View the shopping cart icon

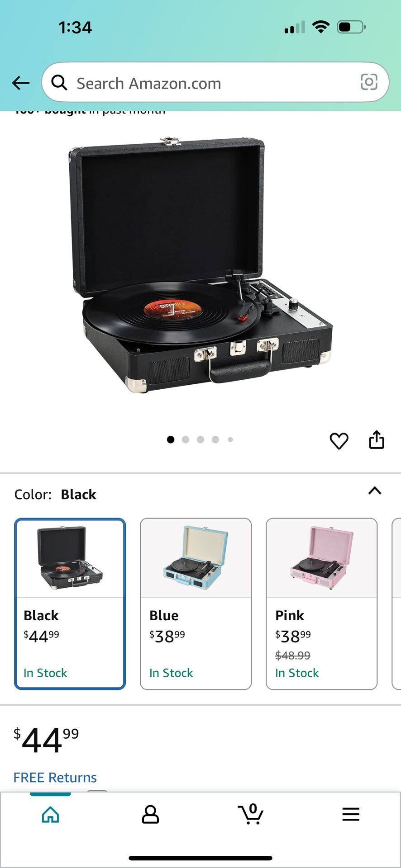click(251, 814)
